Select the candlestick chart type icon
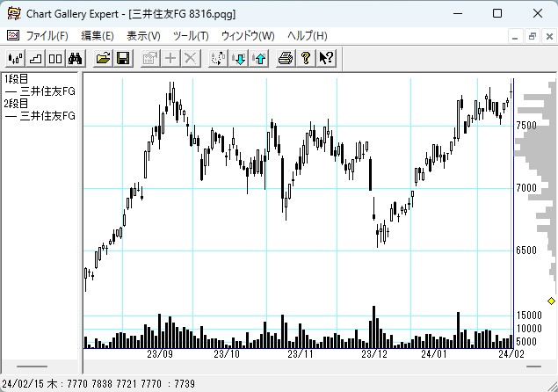Image resolution: width=558 pixels, height=392 pixels. coord(15,58)
